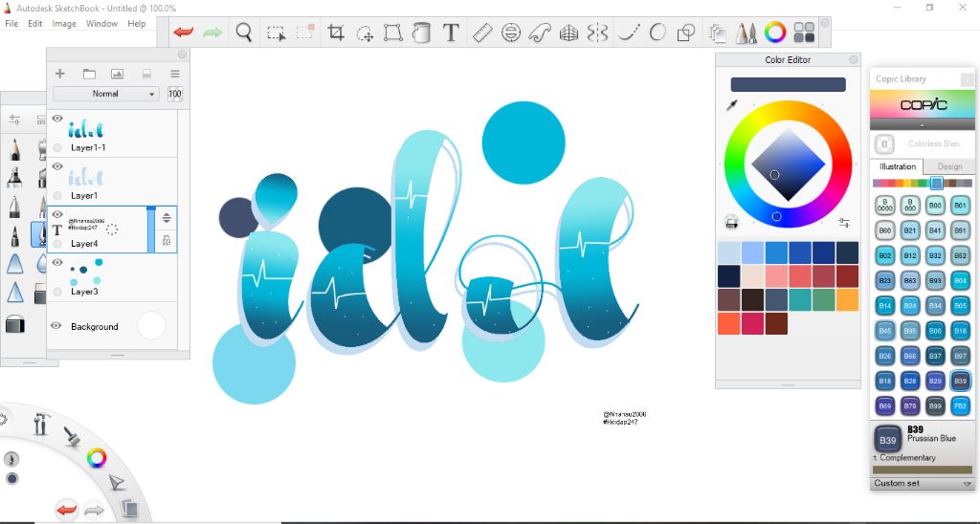Select the Crop tool
The image size is (980, 524).
click(336, 33)
